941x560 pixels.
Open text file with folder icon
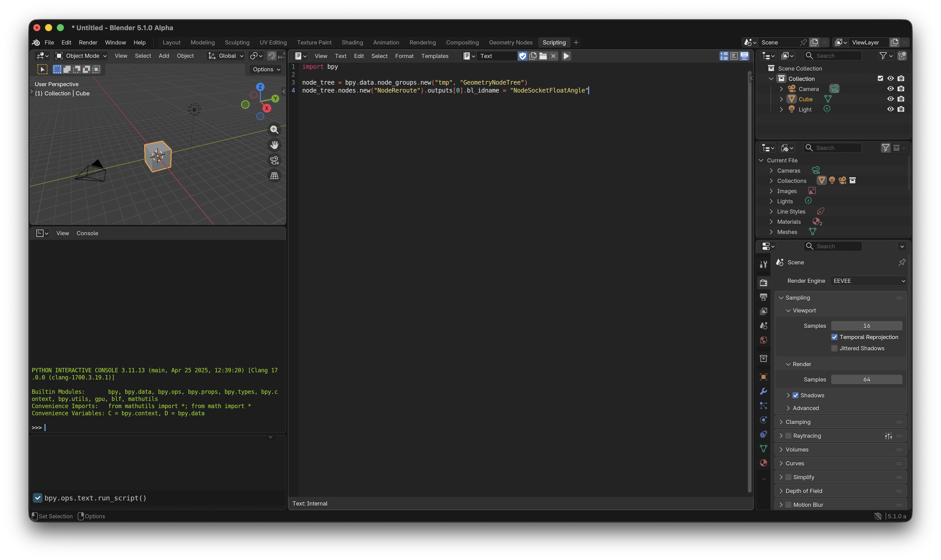543,56
